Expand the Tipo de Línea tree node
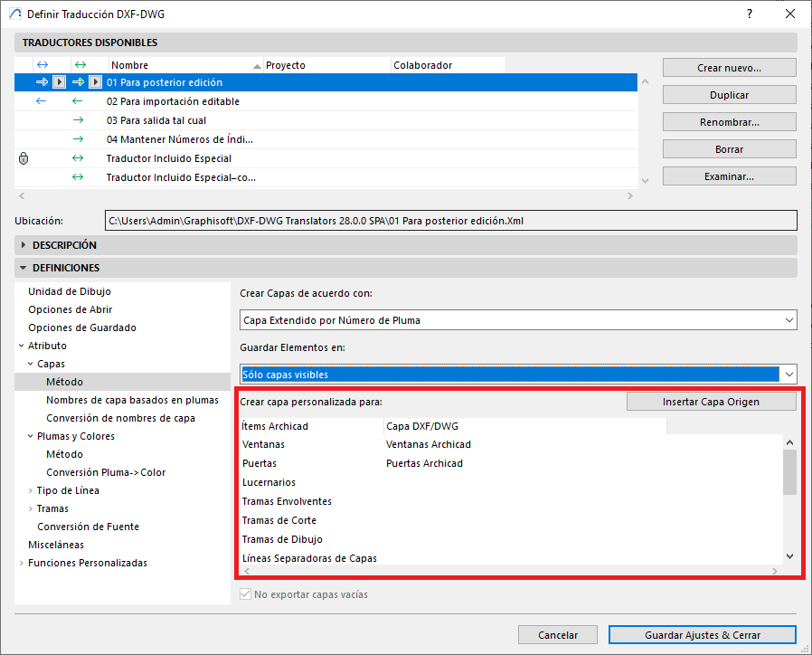This screenshot has width=812, height=655. tap(31, 490)
